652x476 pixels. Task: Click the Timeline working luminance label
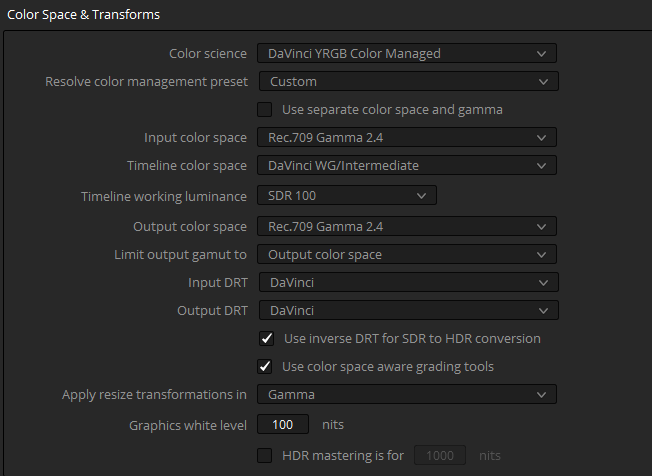[164, 196]
